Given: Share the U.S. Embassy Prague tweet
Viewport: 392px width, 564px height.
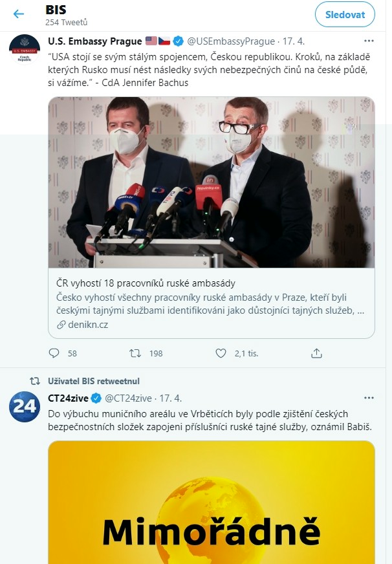Looking at the screenshot, I should point(317,353).
